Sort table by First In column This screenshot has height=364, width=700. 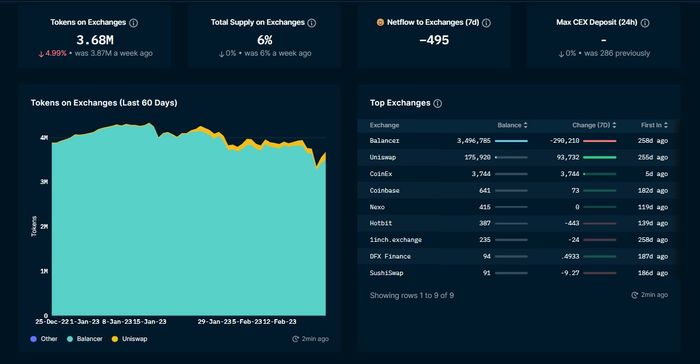click(654, 125)
